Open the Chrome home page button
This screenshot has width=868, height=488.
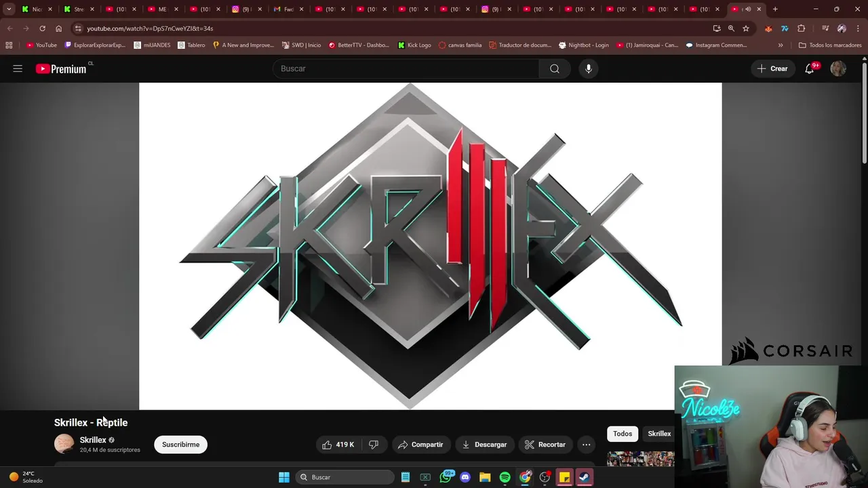pos(58,28)
